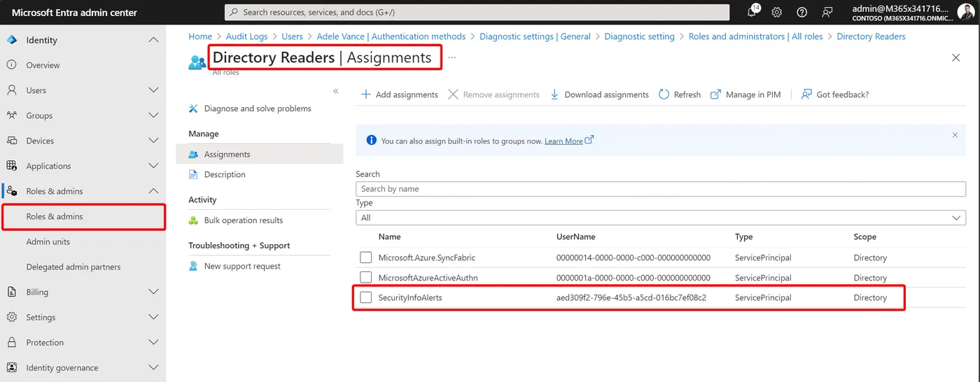Expand the Groups section chevron

[153, 115]
